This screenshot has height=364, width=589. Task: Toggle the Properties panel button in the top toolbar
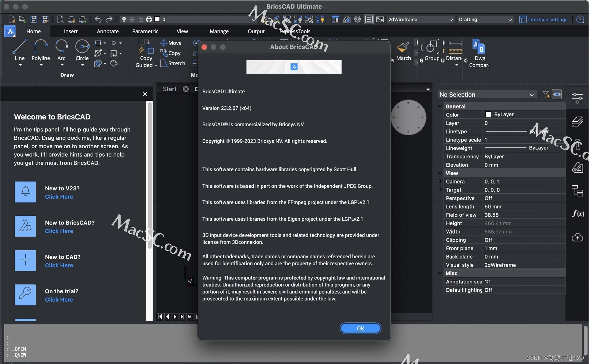click(369, 19)
